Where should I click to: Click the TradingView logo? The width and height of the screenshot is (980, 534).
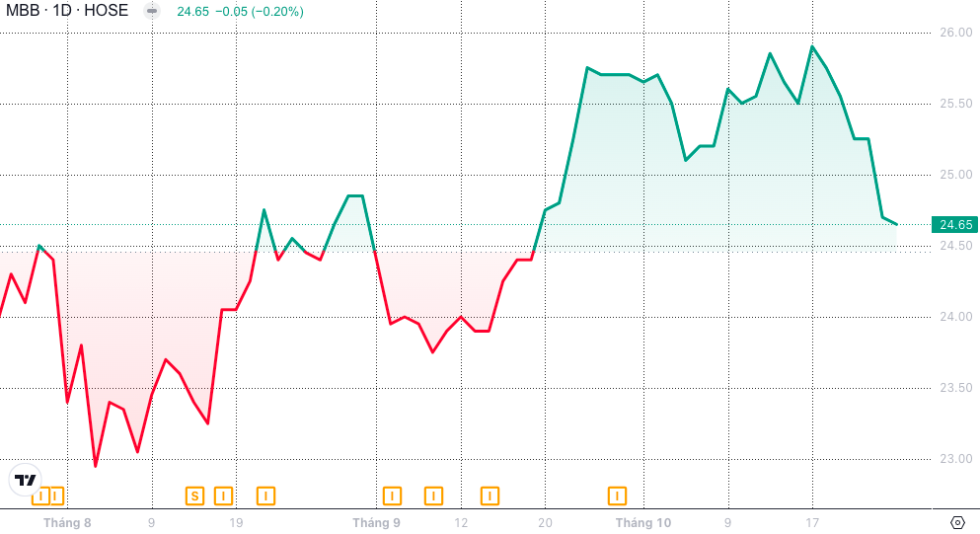point(25,479)
